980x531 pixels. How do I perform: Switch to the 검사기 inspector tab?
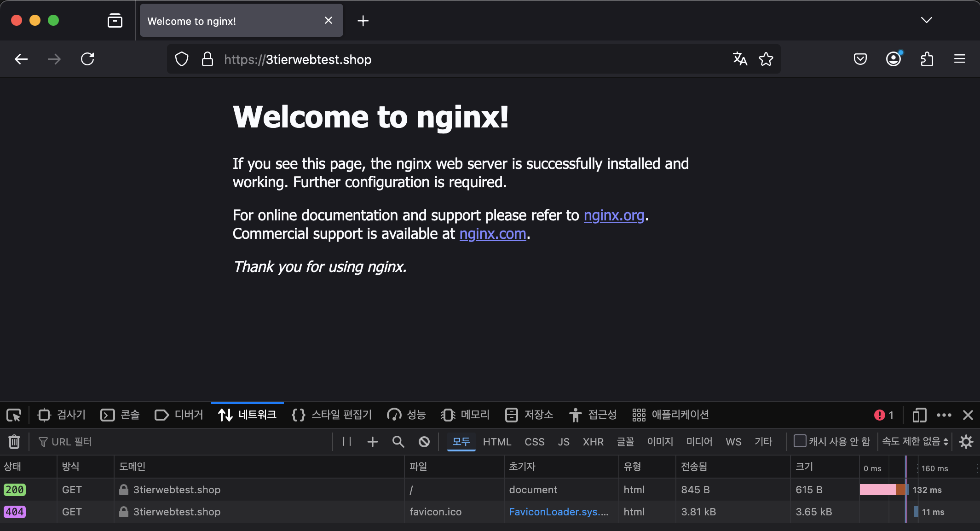coord(62,415)
